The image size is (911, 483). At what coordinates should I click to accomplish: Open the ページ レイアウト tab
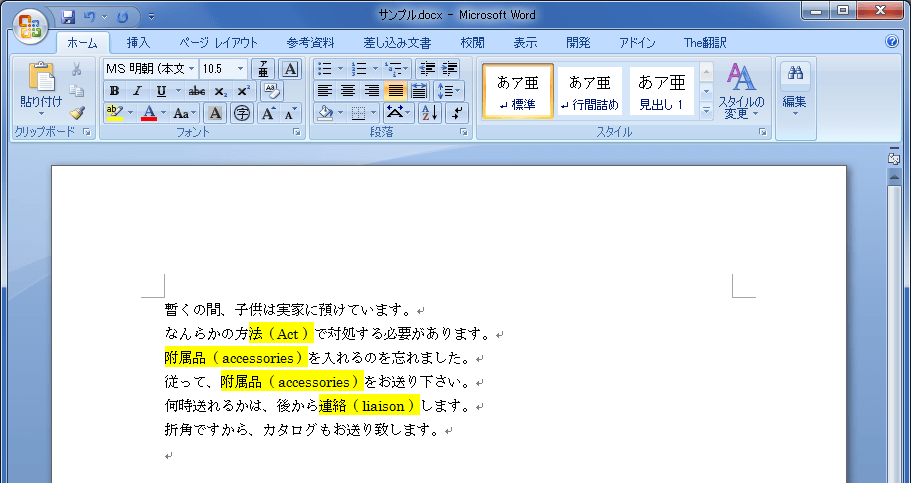point(218,43)
